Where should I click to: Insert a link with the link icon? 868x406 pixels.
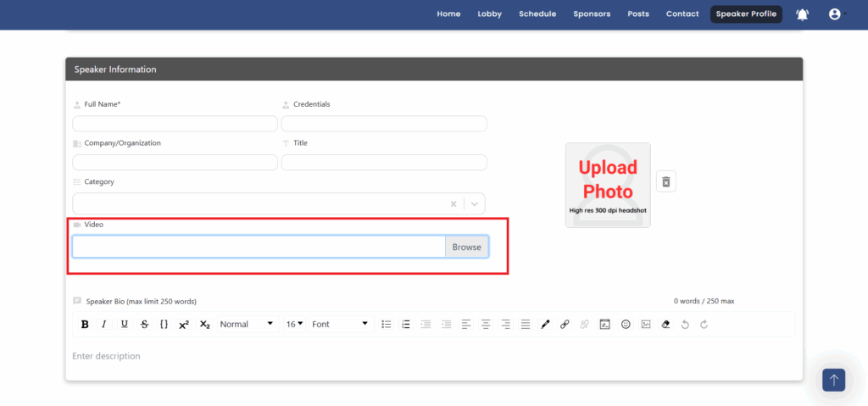tap(565, 325)
